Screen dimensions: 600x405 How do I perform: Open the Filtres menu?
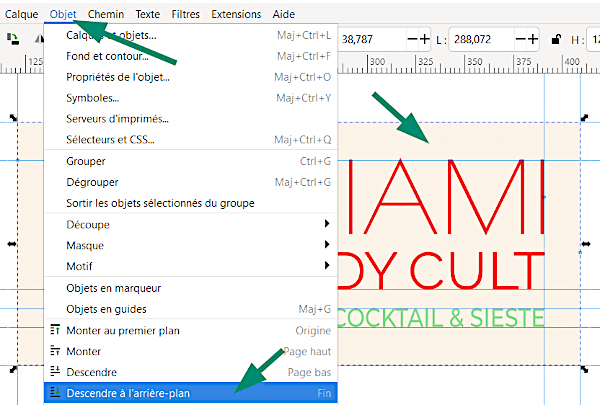point(186,14)
